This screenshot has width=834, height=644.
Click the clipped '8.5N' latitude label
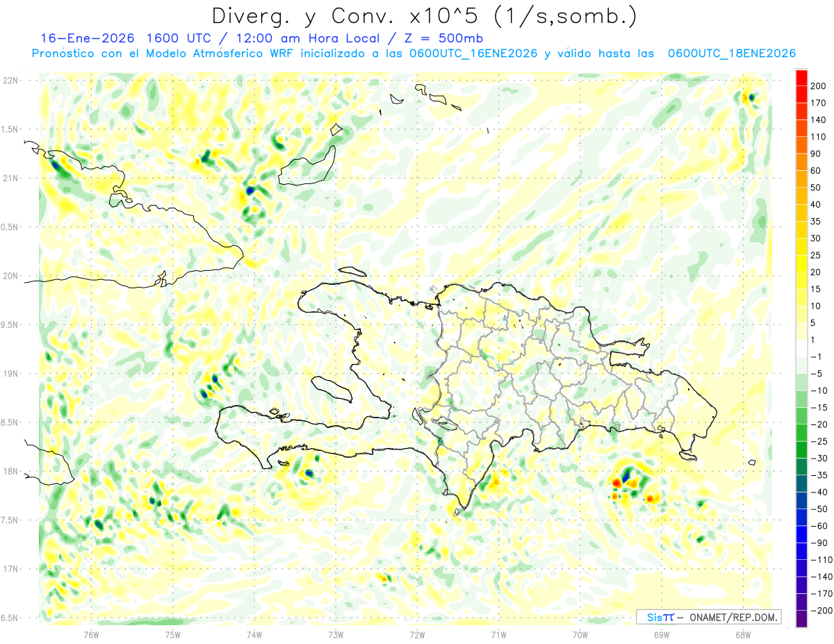click(10, 422)
